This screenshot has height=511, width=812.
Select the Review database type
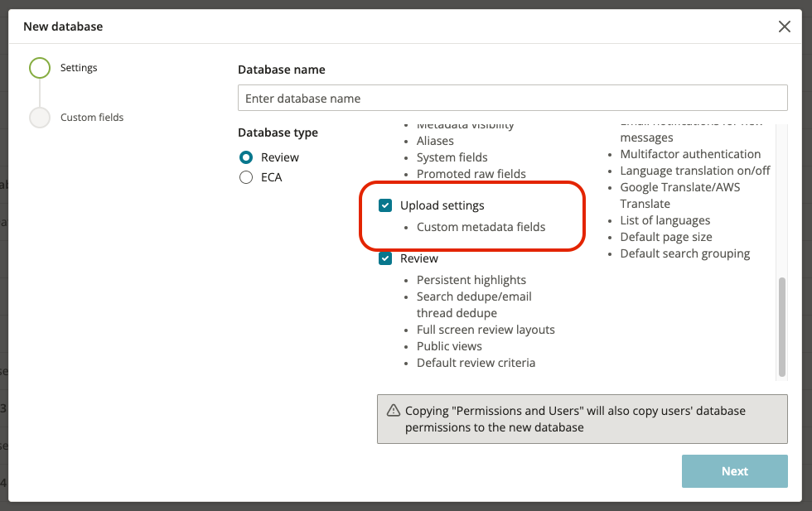tap(246, 157)
